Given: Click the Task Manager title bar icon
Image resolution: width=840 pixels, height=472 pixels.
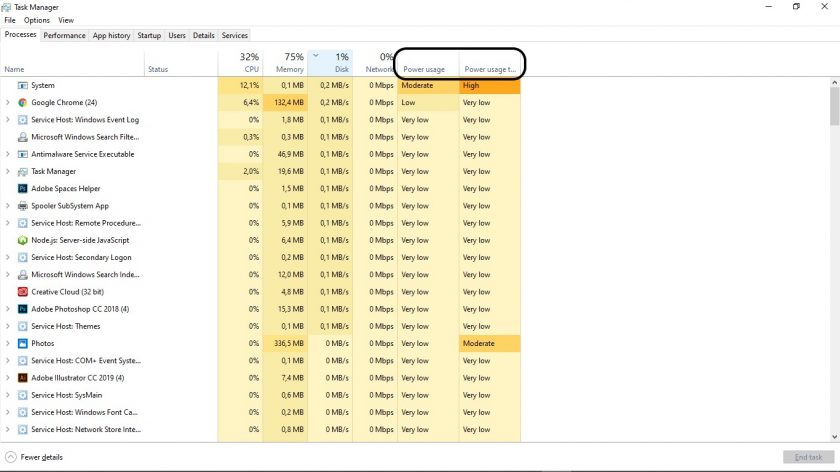Looking at the screenshot, I should (x=6, y=7).
